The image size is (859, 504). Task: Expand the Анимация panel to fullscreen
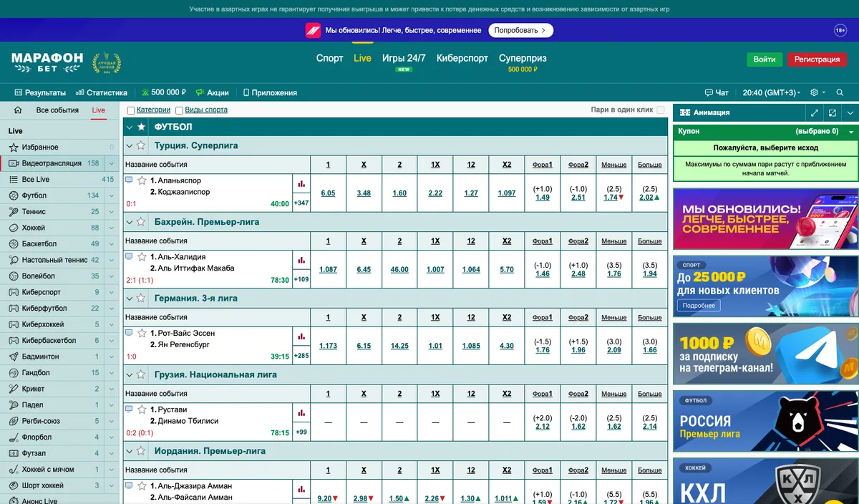[815, 112]
